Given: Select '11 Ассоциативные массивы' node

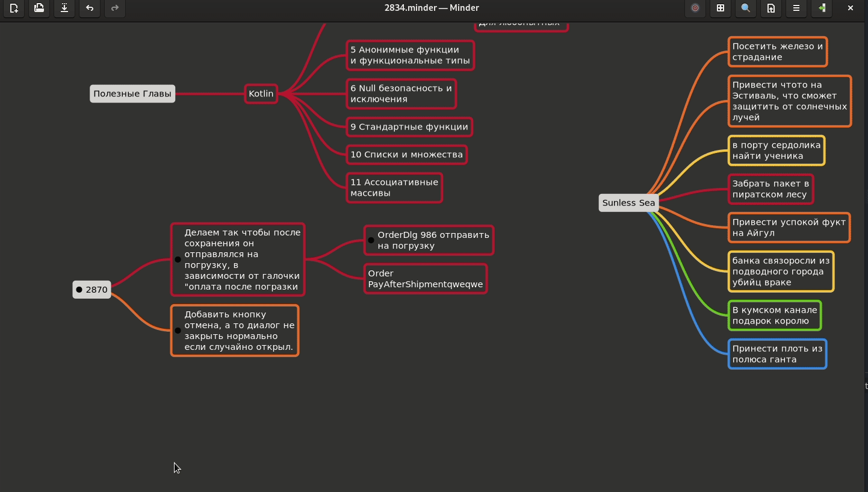Looking at the screenshot, I should 394,188.
